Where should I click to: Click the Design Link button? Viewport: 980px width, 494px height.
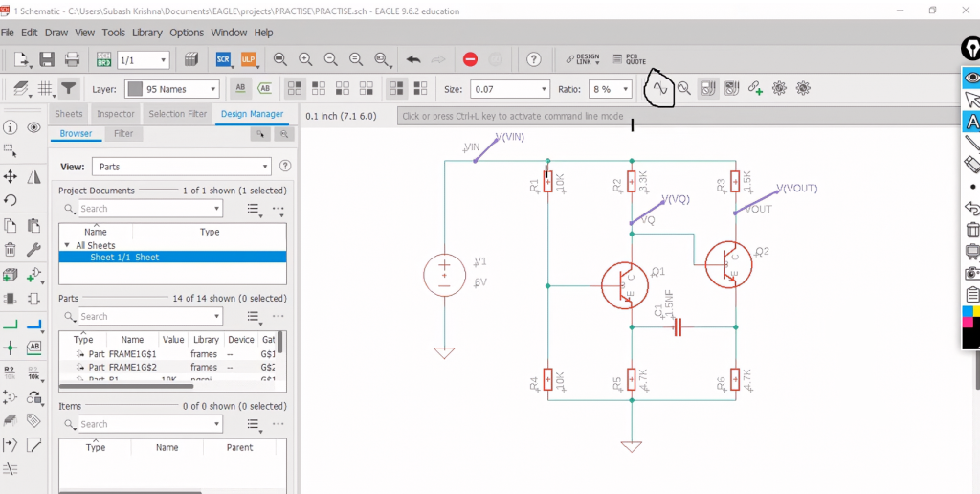pyautogui.click(x=582, y=59)
